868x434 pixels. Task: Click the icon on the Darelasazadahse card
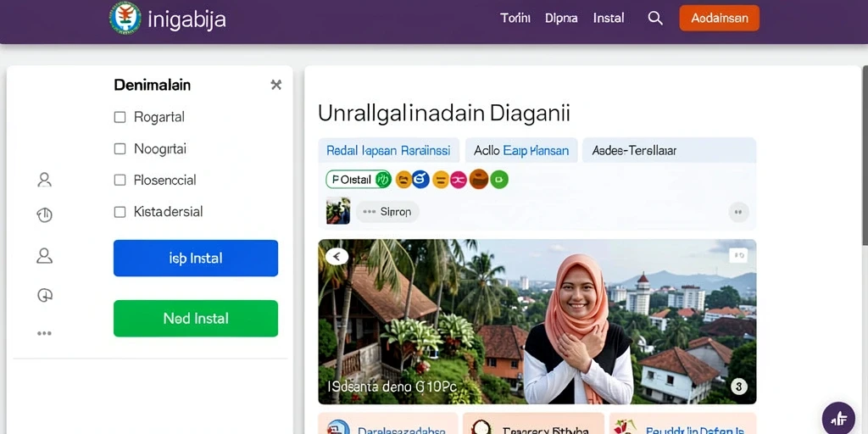point(337,428)
